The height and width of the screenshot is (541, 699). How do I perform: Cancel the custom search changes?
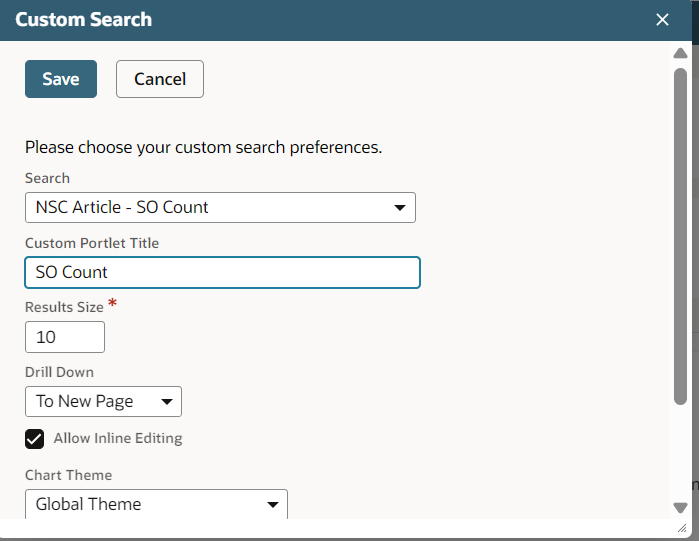[x=160, y=79]
